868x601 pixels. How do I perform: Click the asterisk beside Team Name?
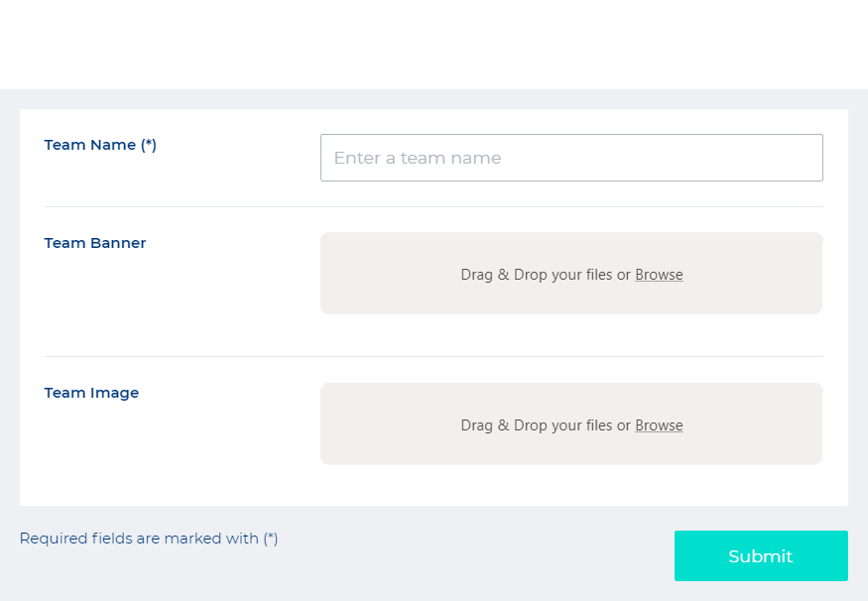click(x=149, y=144)
